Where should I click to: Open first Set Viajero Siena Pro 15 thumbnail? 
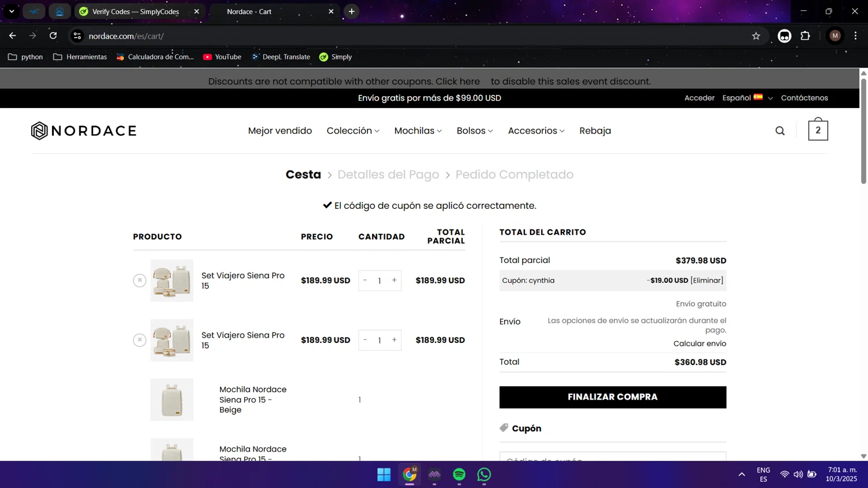(x=172, y=280)
